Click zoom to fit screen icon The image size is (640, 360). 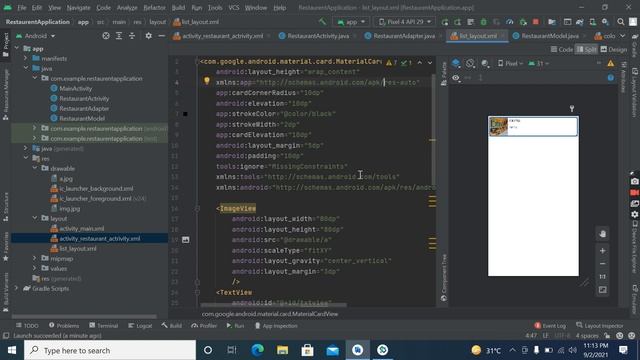click(602, 290)
